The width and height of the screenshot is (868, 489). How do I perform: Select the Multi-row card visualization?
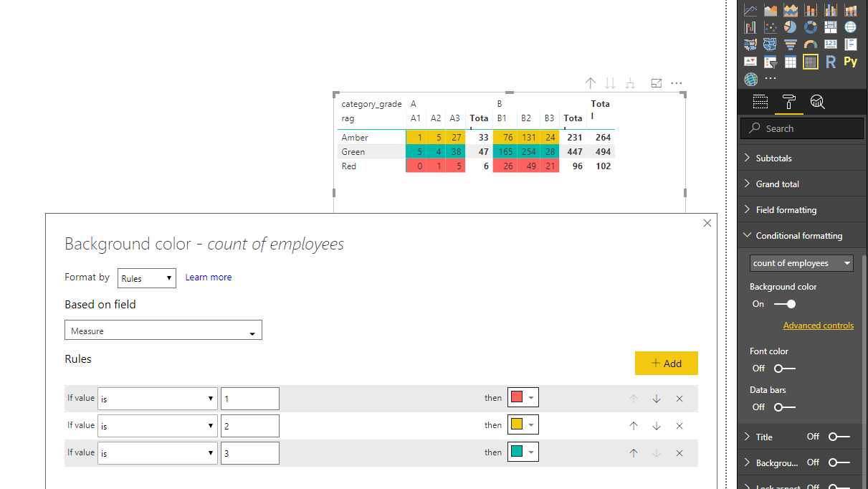[851, 44]
